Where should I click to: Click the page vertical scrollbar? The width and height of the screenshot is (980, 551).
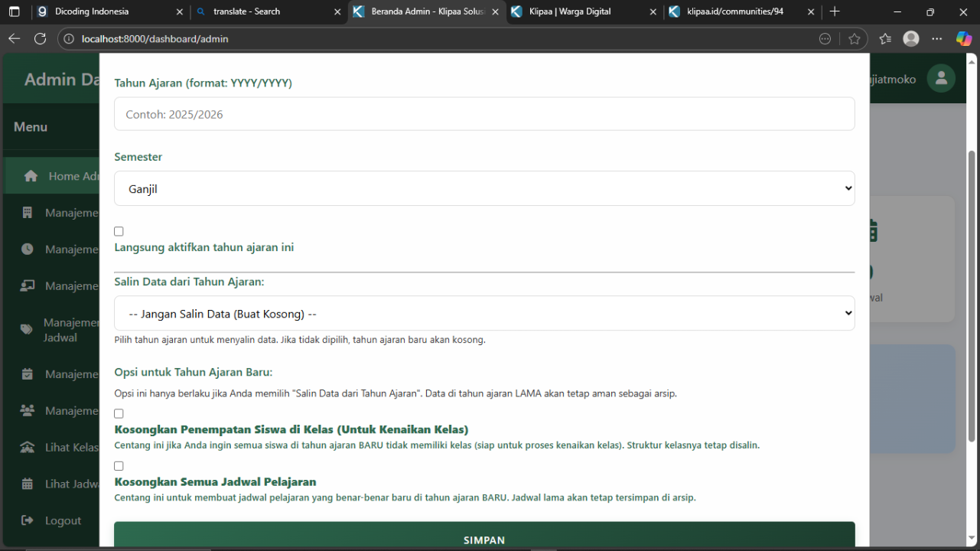pyautogui.click(x=972, y=306)
